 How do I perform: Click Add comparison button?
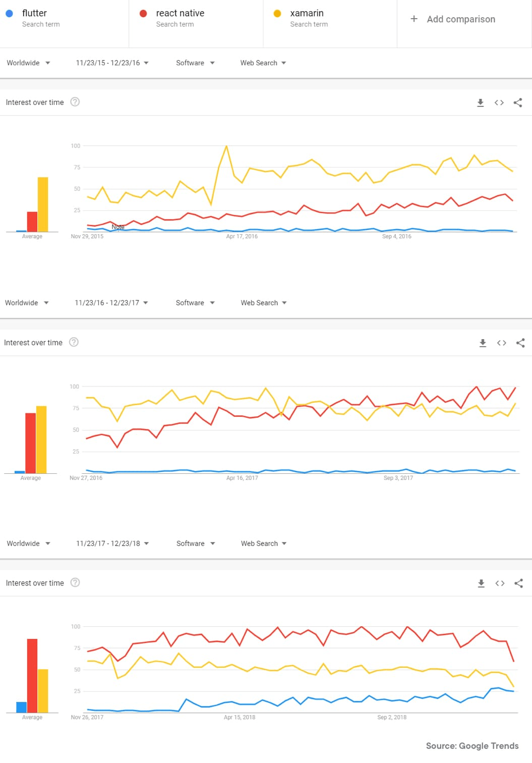coord(453,19)
